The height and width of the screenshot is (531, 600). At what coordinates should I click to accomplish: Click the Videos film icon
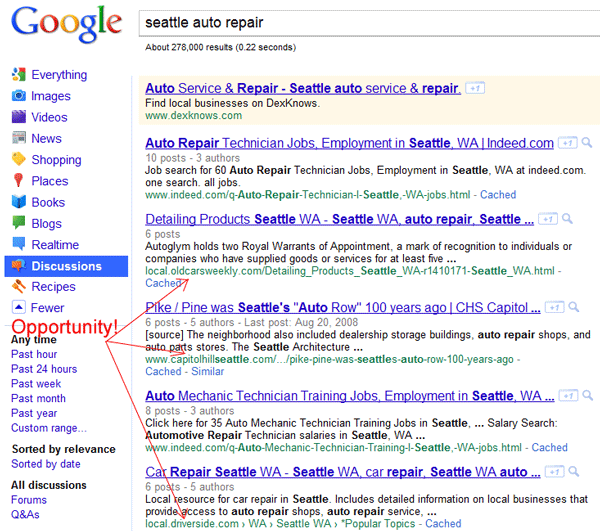tap(19, 117)
